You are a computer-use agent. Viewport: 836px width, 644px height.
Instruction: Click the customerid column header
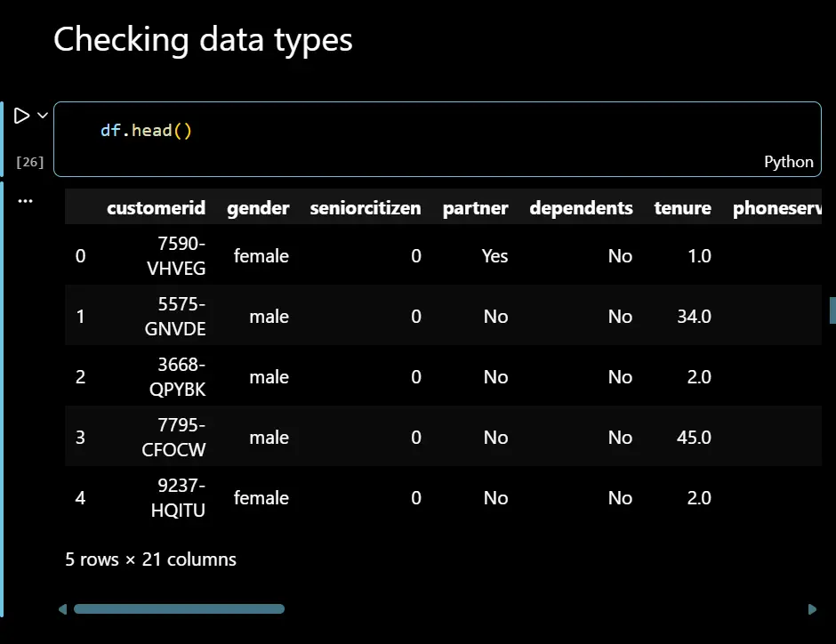click(156, 208)
